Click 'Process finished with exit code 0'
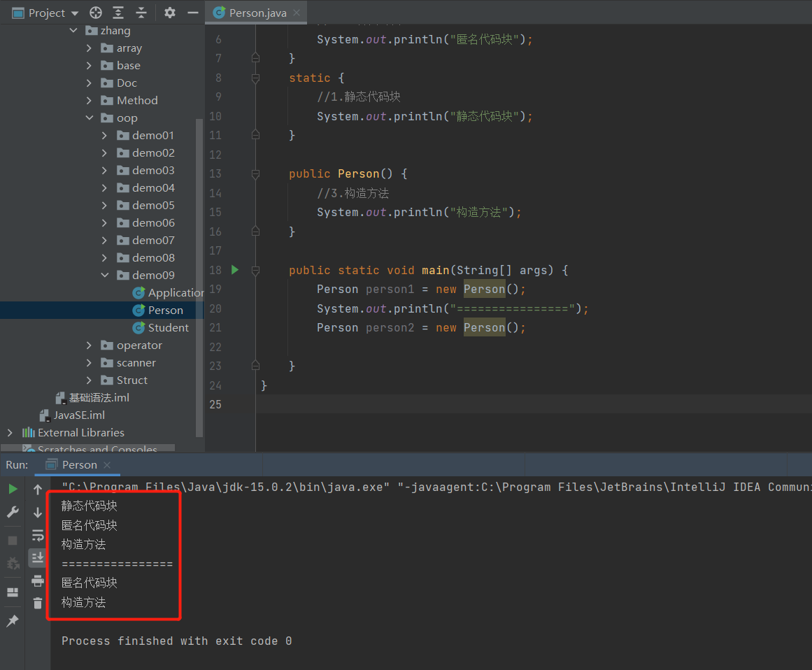812x670 pixels. tap(176, 641)
